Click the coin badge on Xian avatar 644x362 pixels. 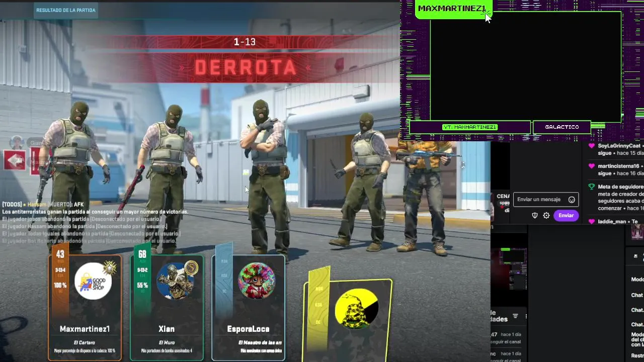pyautogui.click(x=191, y=268)
